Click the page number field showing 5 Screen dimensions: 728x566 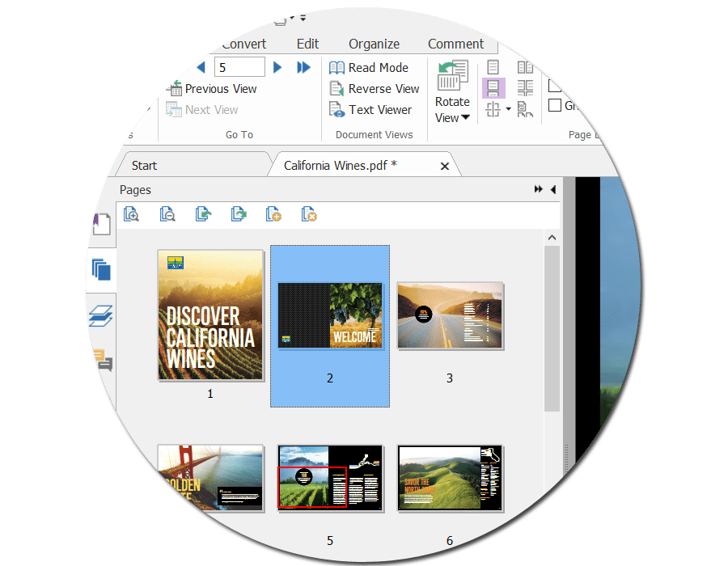(x=239, y=67)
